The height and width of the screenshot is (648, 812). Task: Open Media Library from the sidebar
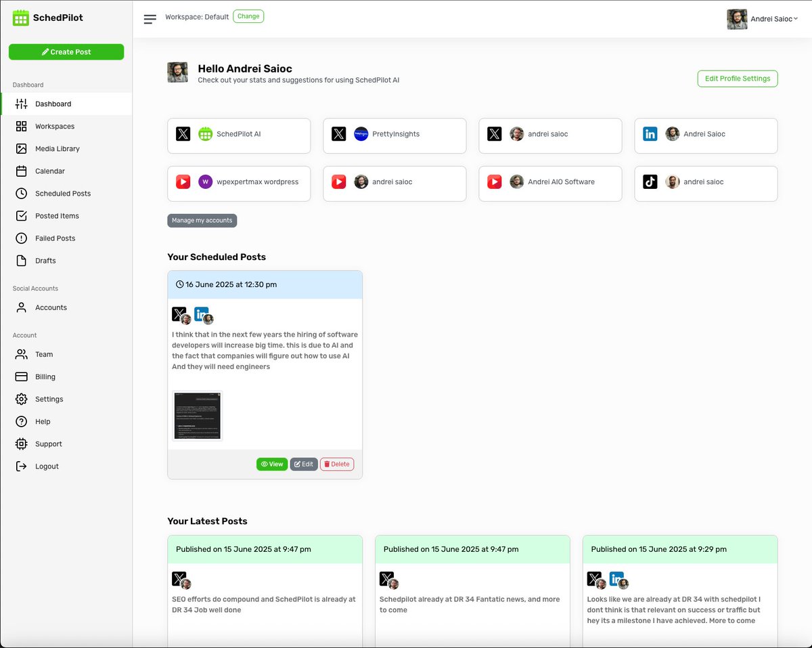[x=57, y=149]
